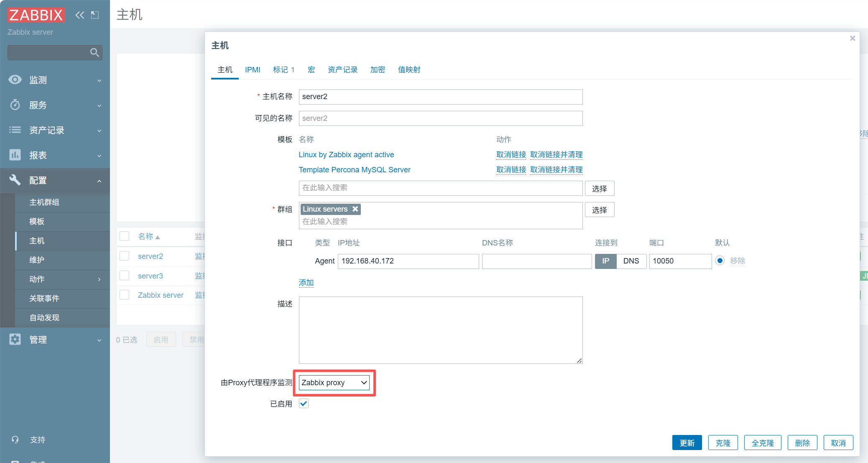The width and height of the screenshot is (868, 463).
Task: Expand the 资产记录 menu section
Action: point(99,130)
